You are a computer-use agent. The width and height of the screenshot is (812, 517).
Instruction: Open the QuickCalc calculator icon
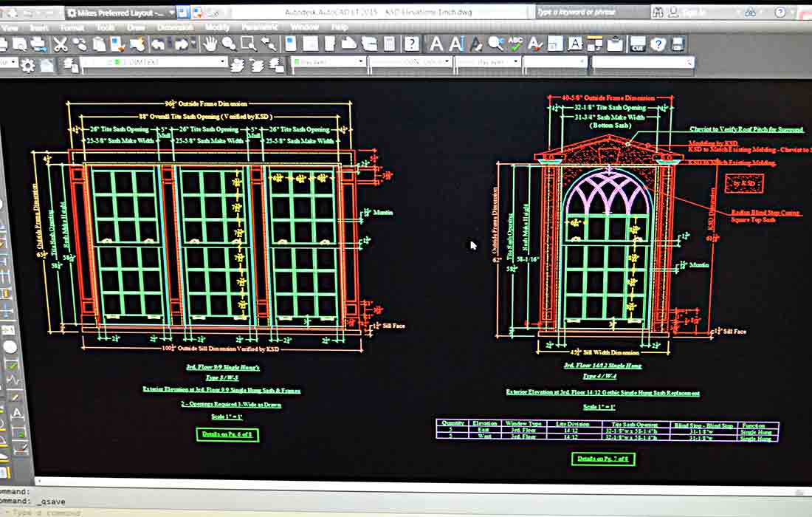(390, 44)
